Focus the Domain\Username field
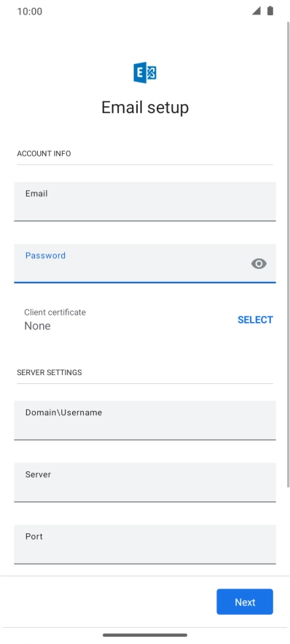The width and height of the screenshot is (290, 644). pyautogui.click(x=144, y=420)
